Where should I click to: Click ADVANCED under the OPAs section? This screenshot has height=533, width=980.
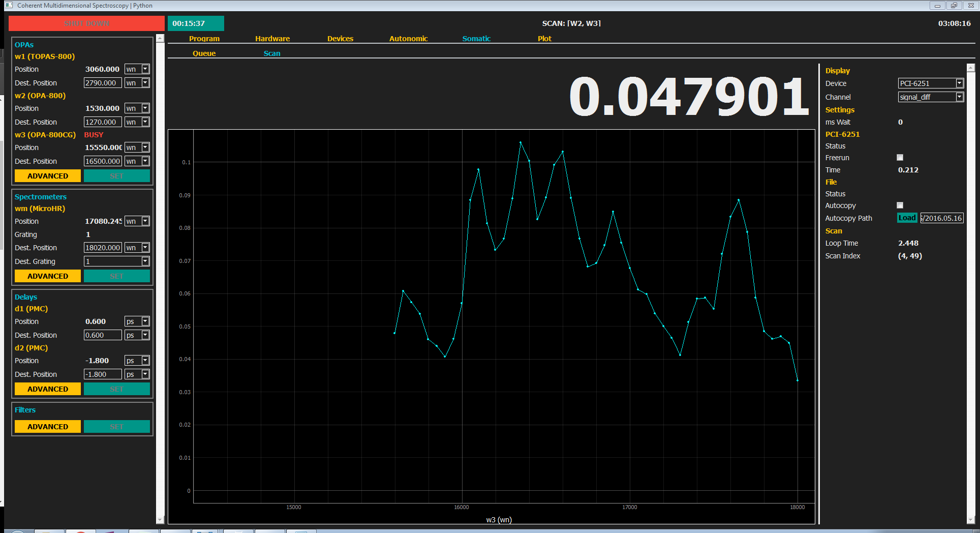click(x=48, y=176)
